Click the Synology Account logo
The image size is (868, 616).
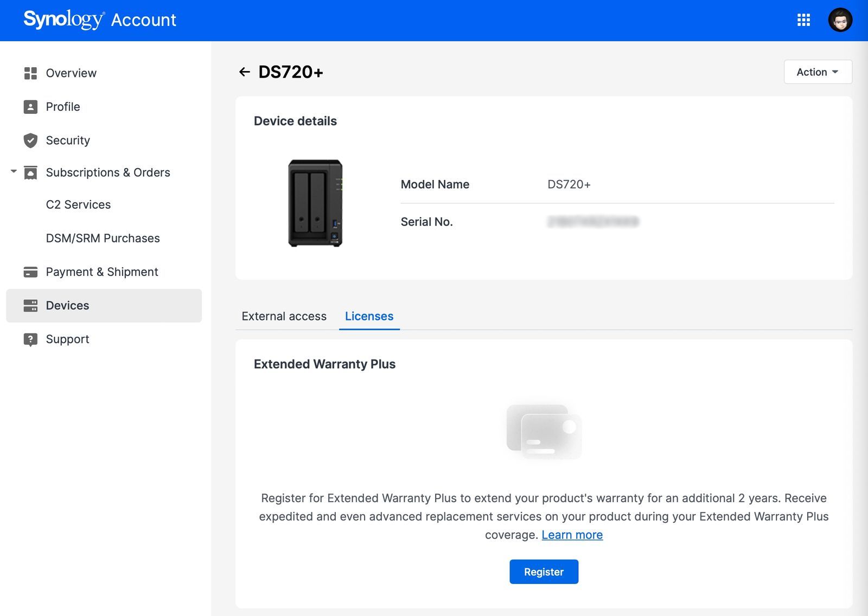coord(100,20)
